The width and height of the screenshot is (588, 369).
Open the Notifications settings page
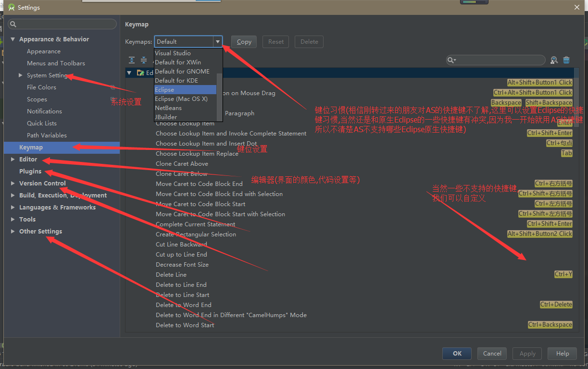point(44,111)
